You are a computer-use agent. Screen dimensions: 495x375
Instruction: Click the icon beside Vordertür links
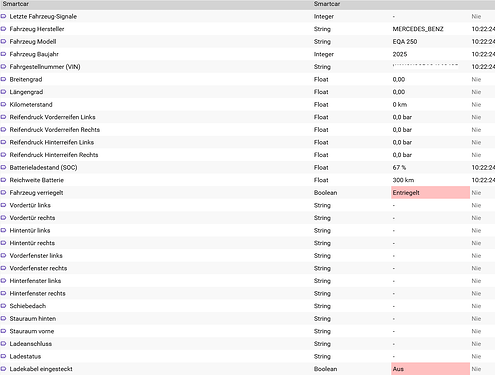3,205
